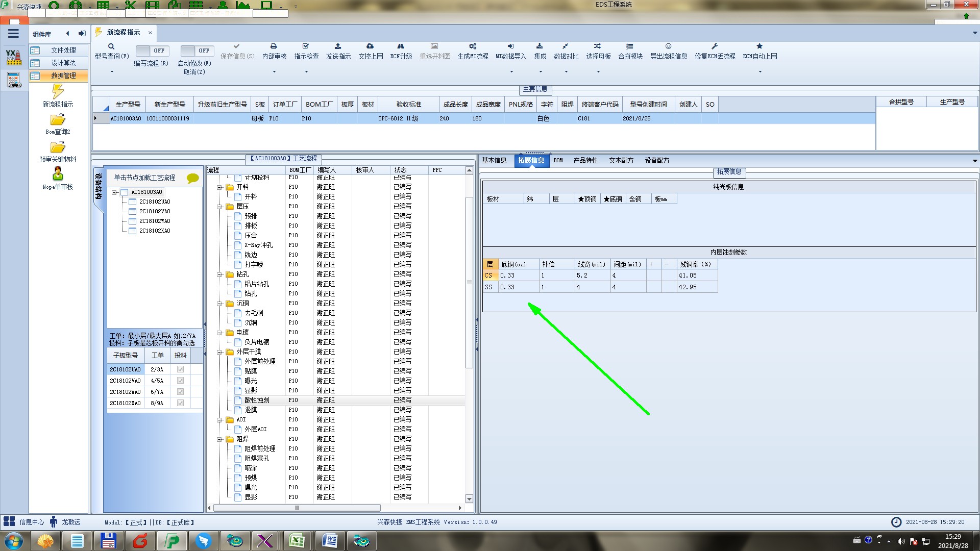The height and width of the screenshot is (551, 980).
Task: Click the 生成MI流程 gears icon
Action: pos(473,46)
